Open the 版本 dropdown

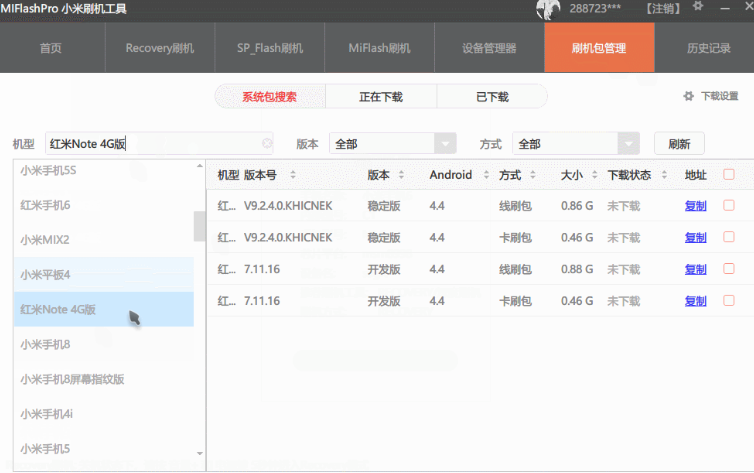[392, 144]
